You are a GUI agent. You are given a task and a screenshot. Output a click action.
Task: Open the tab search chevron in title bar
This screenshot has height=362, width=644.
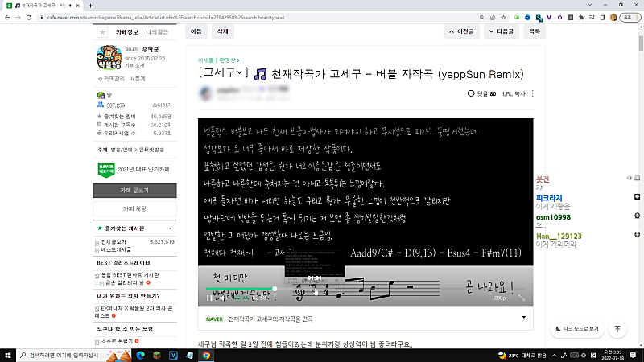click(590, 5)
